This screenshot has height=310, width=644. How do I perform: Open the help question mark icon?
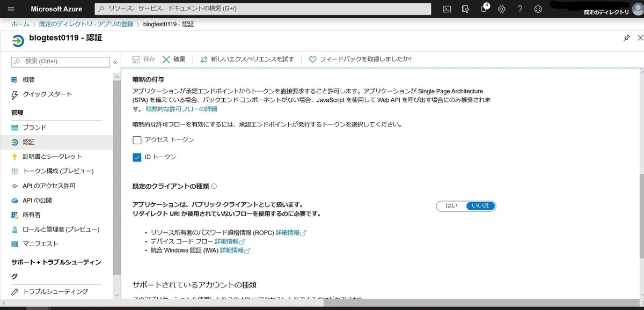coord(519,9)
